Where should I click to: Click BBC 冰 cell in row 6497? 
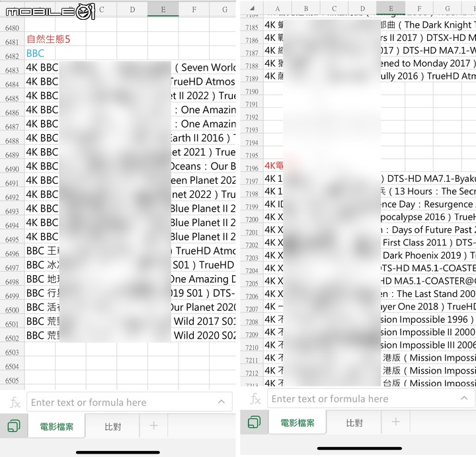click(43, 265)
